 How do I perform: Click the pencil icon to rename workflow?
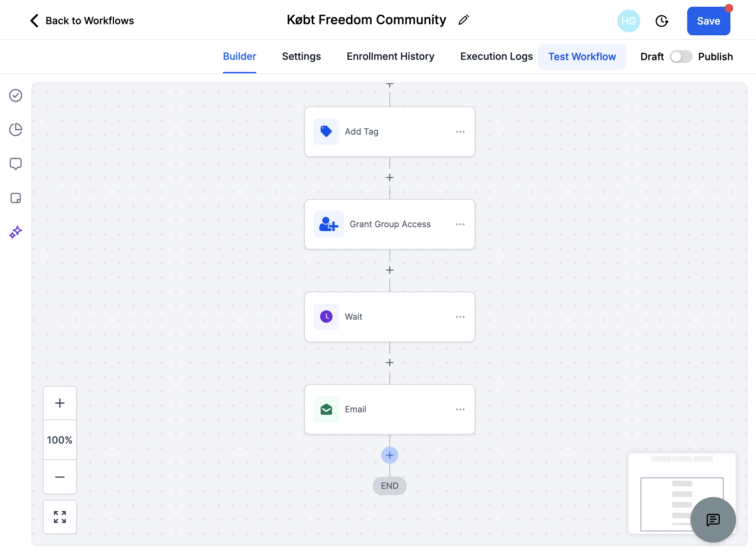pos(464,20)
